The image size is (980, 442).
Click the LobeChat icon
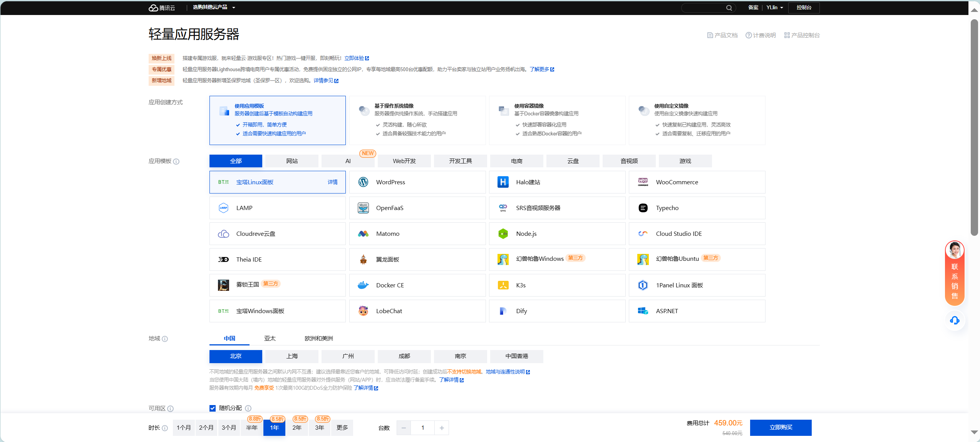[x=363, y=311]
